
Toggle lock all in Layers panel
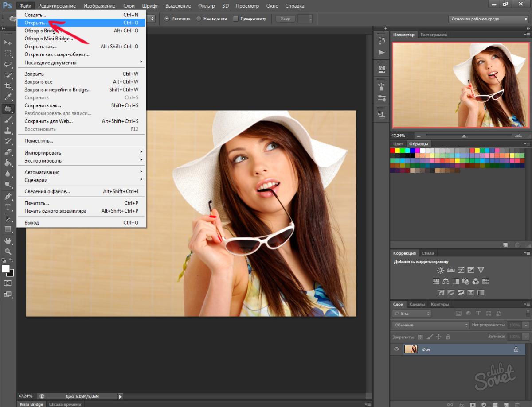pos(448,337)
